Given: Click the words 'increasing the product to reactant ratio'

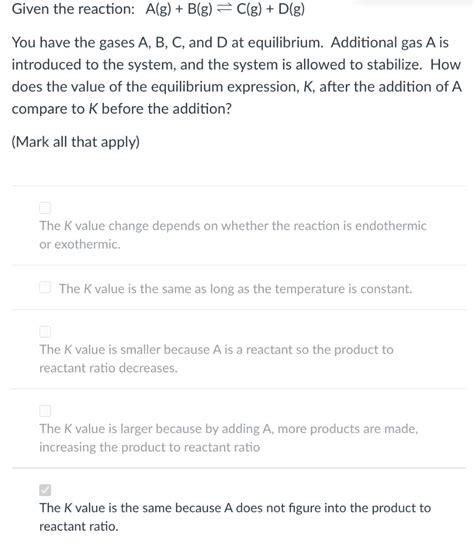Looking at the screenshot, I should point(150,447).
